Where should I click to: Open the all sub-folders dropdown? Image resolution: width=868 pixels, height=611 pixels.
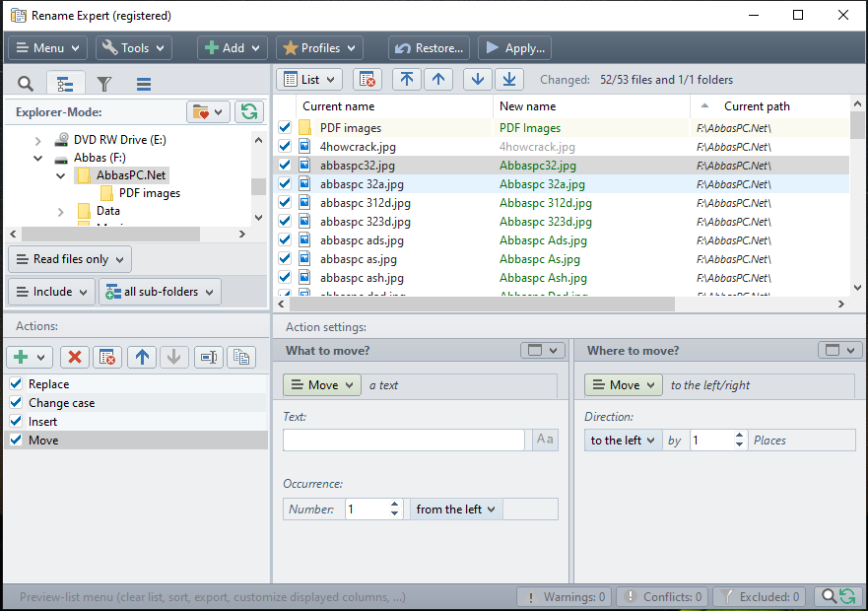pyautogui.click(x=160, y=292)
